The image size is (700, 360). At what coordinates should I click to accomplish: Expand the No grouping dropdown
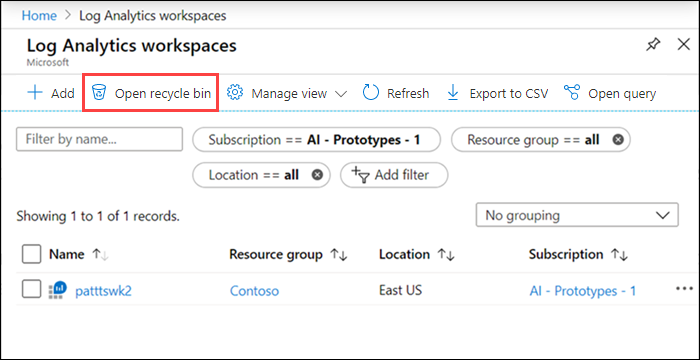[577, 215]
